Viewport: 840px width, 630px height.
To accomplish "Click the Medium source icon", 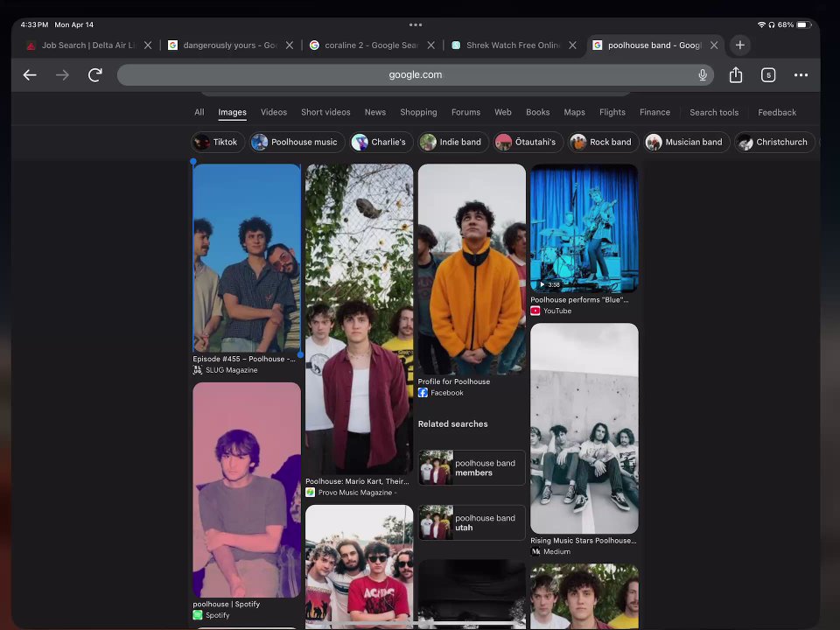I will click(535, 551).
